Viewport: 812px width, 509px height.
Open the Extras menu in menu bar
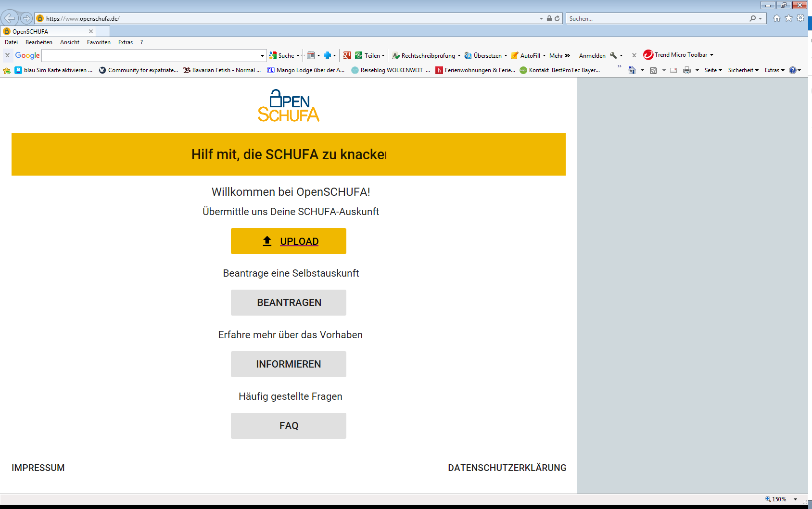click(126, 42)
